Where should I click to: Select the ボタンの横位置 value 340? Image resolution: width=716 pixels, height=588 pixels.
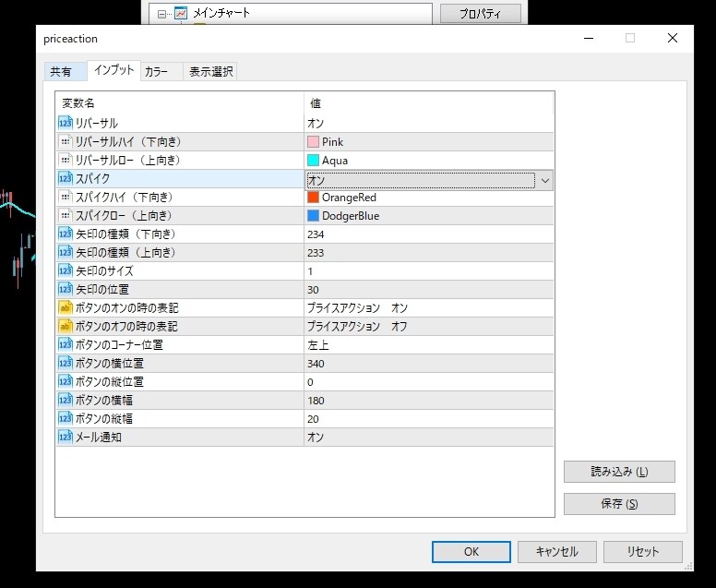point(316,364)
